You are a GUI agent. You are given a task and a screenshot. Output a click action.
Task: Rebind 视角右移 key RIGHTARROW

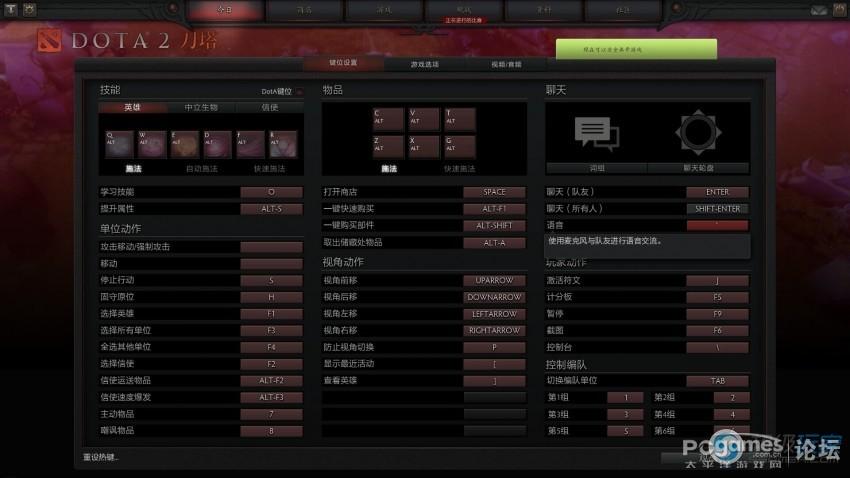coord(494,330)
